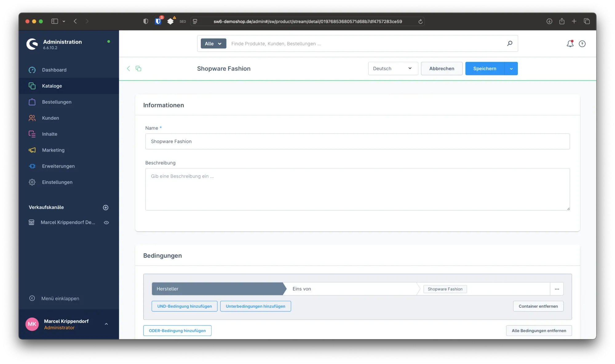Click the Menü einklappen arrow icon

32,298
